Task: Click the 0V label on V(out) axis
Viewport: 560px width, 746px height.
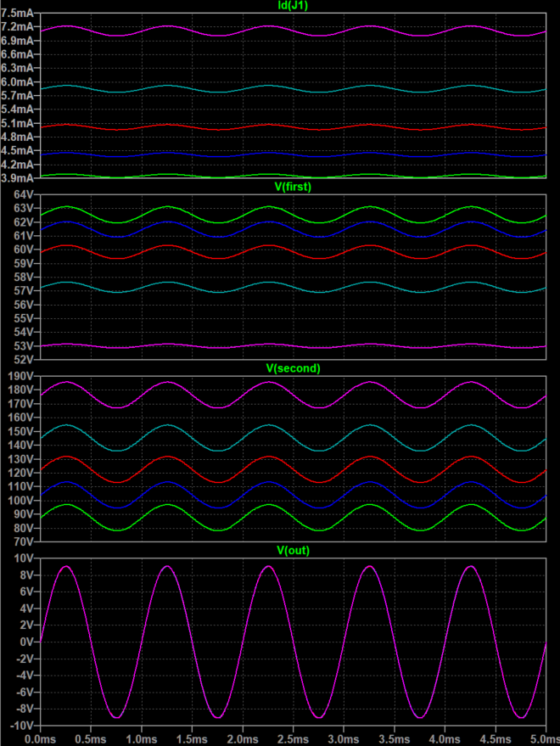Action: point(26,642)
